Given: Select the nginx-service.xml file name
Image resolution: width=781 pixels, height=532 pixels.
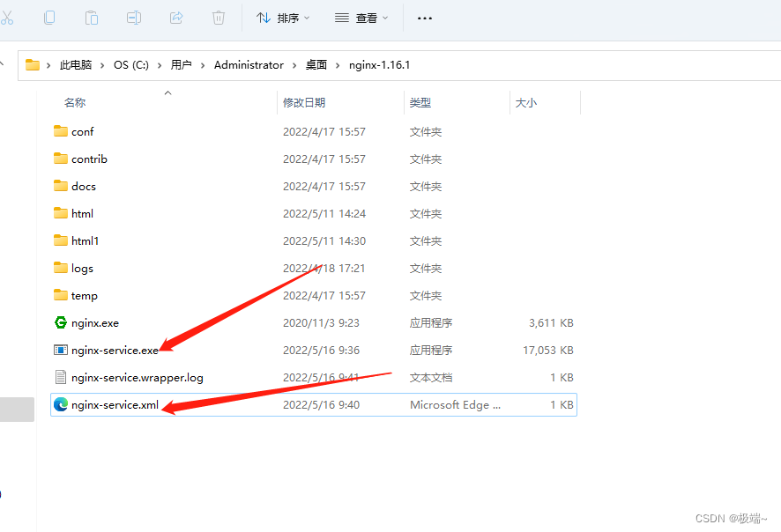Looking at the screenshot, I should tap(115, 405).
